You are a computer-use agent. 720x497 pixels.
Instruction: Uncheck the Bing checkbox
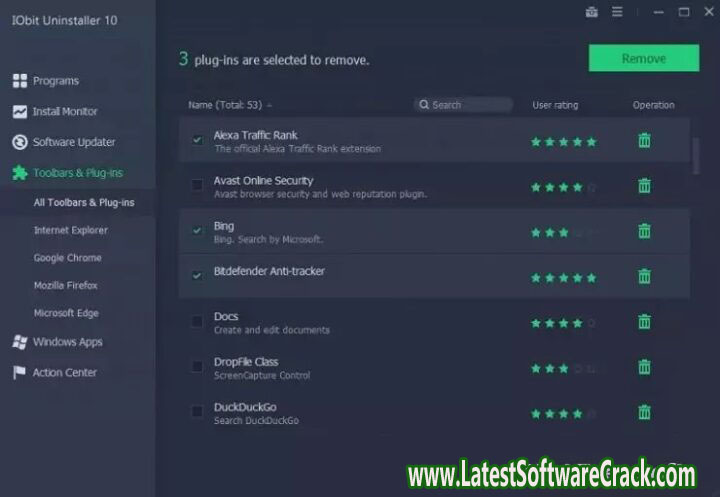point(197,231)
